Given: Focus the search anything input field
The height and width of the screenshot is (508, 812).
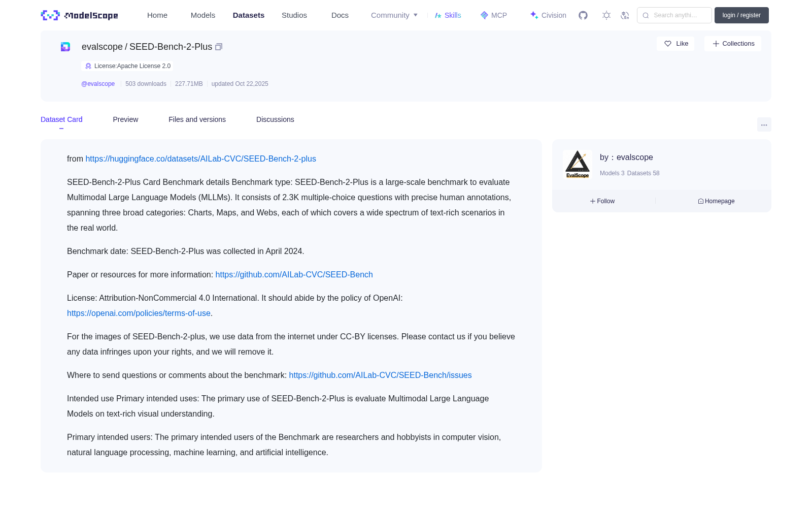Looking at the screenshot, I should [x=674, y=15].
